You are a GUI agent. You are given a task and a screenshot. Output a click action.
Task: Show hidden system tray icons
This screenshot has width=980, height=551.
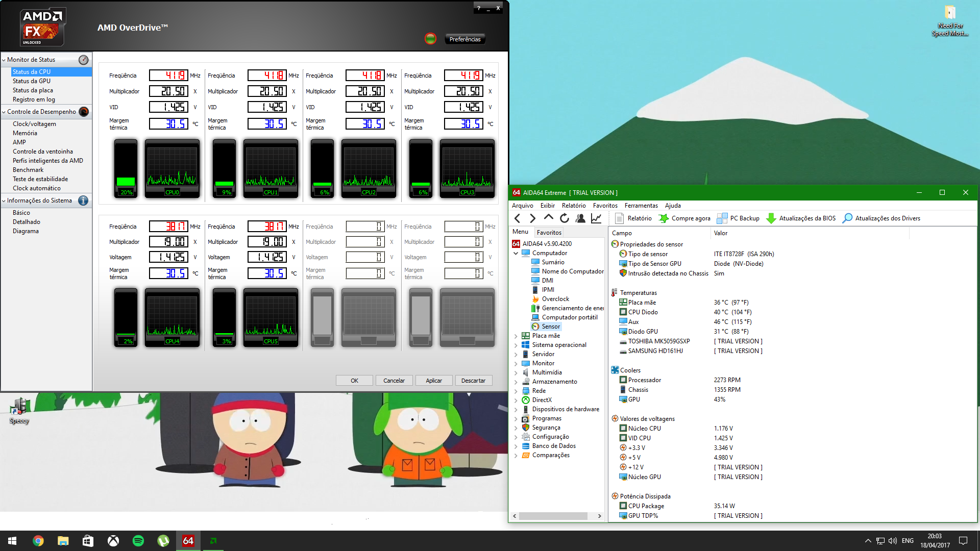pos(868,541)
